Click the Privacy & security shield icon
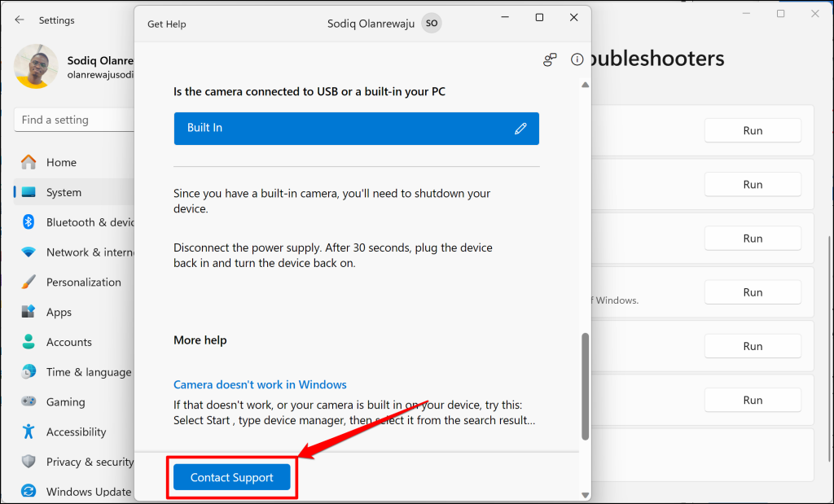The height and width of the screenshot is (504, 834). click(x=29, y=462)
